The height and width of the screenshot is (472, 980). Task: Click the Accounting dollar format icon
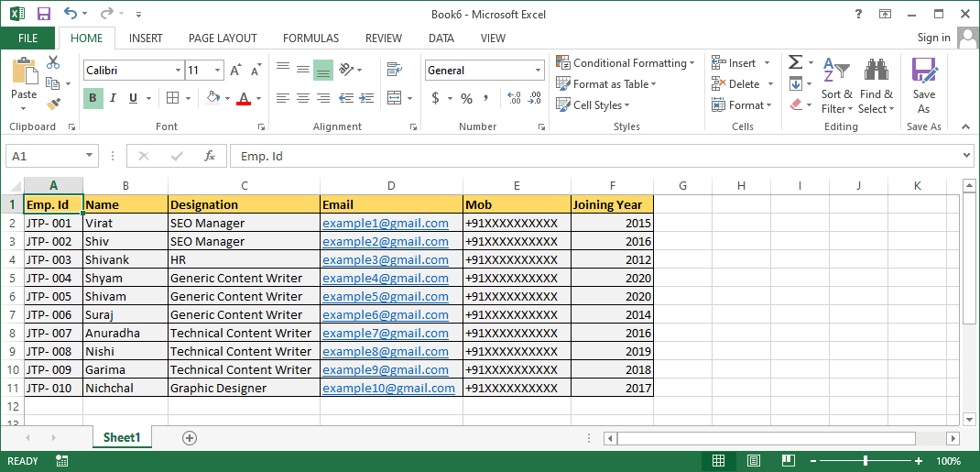(436, 98)
